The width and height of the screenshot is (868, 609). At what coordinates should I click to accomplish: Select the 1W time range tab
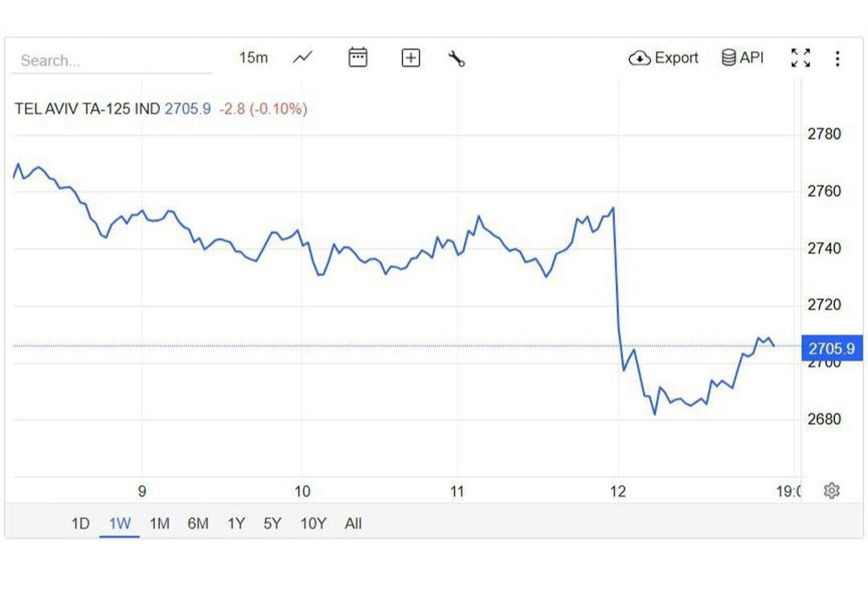point(120,524)
